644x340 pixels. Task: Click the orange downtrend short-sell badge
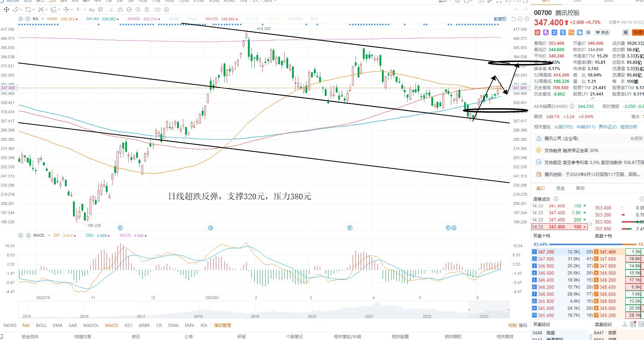[x=571, y=32]
